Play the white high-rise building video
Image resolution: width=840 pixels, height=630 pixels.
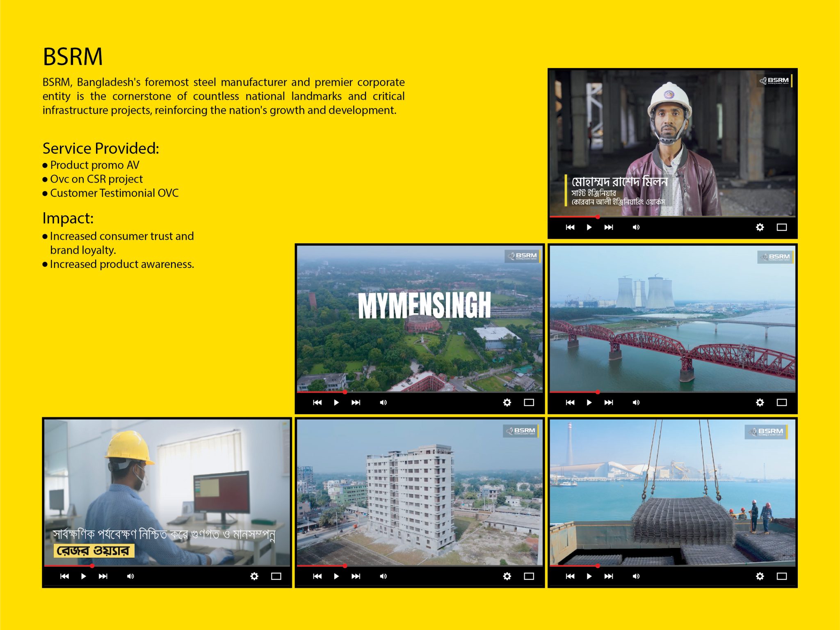click(x=336, y=576)
